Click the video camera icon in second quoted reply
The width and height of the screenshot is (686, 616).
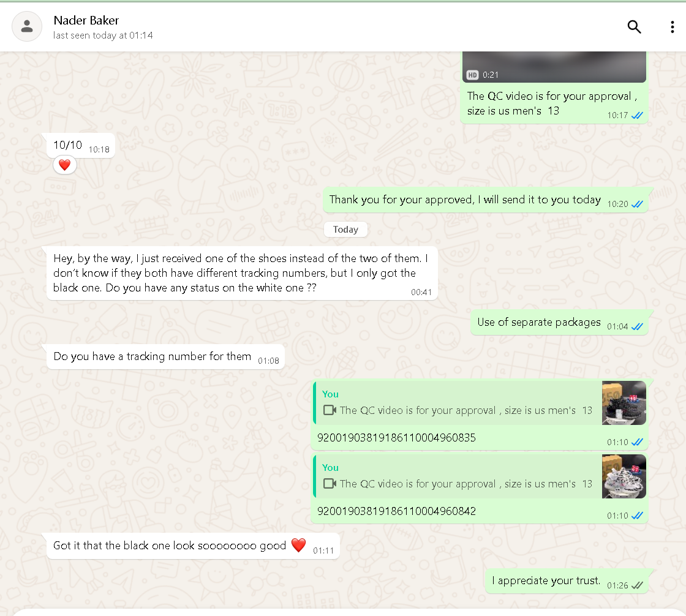click(330, 484)
